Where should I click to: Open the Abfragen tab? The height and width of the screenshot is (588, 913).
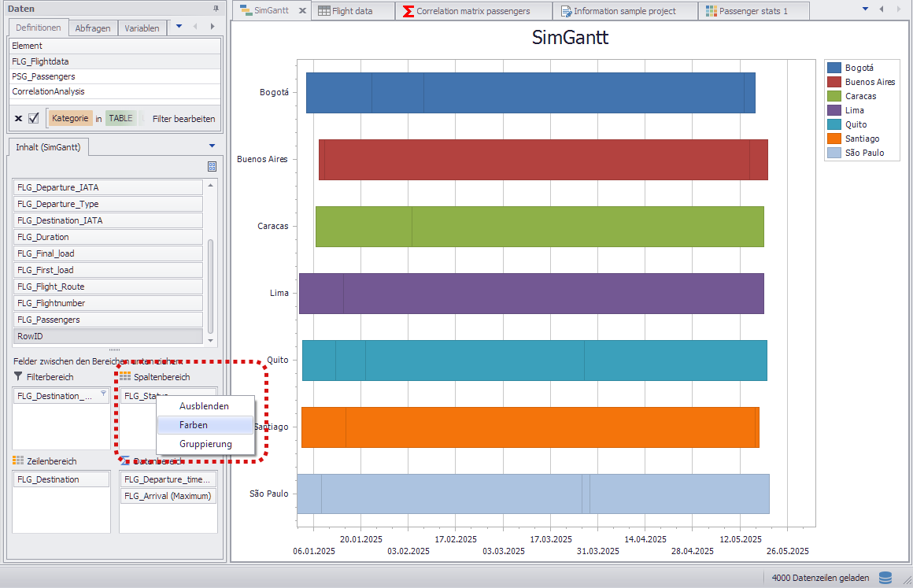pyautogui.click(x=93, y=28)
